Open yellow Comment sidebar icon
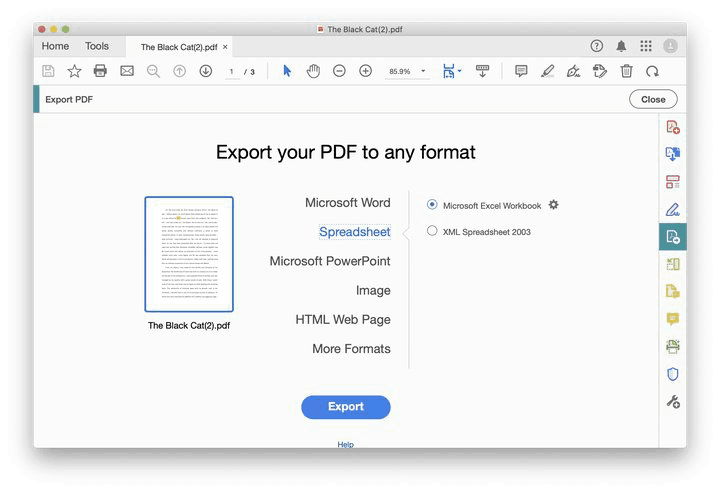Viewport: 720px width, 492px height. (x=673, y=319)
